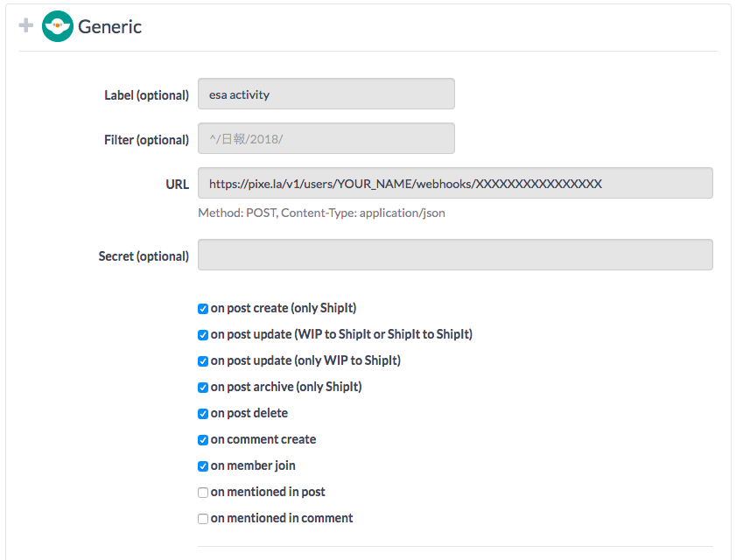Image resolution: width=736 pixels, height=560 pixels.
Task: Disable on post update (only WIP to ShipIt)
Action: (x=203, y=361)
